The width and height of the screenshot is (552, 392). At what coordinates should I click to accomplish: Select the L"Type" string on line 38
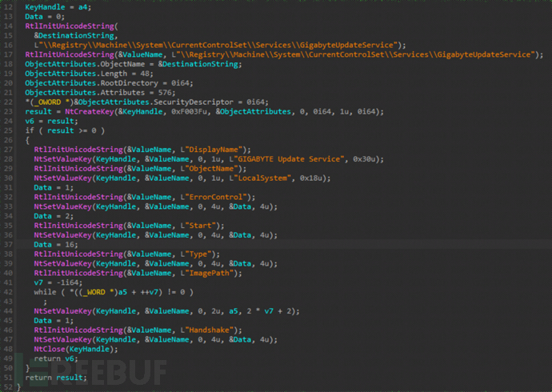(x=196, y=254)
